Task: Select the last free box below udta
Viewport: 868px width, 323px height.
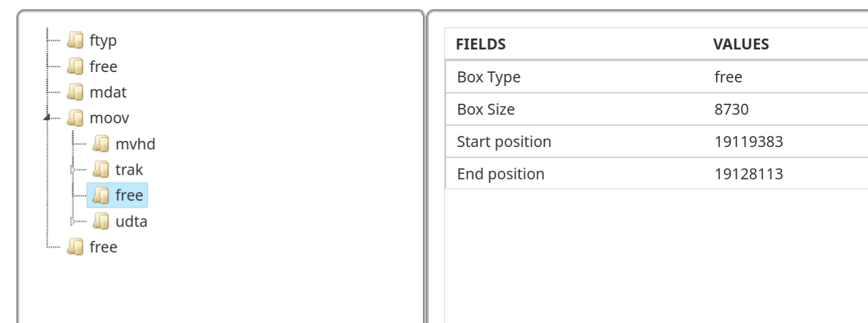Action: [103, 247]
